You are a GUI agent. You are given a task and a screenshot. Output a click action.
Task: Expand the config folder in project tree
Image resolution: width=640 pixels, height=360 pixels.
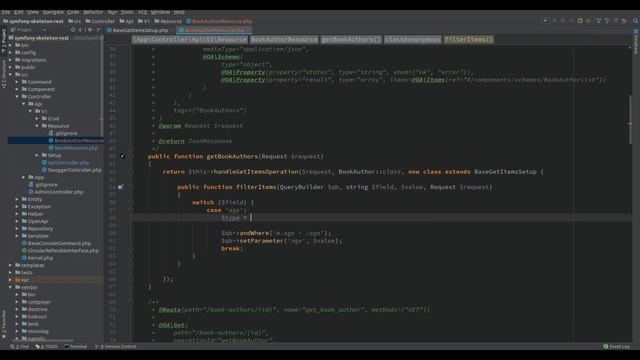point(11,53)
